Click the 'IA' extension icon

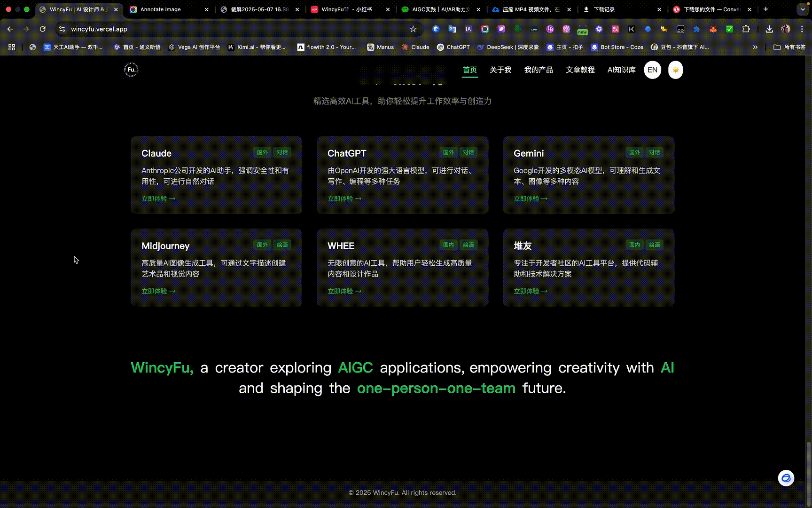(468, 29)
